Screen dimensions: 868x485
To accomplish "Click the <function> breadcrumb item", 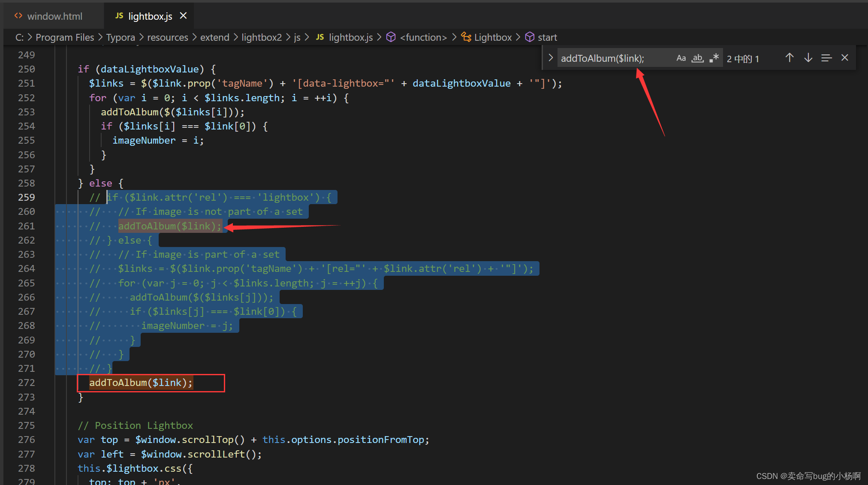I will tap(423, 37).
